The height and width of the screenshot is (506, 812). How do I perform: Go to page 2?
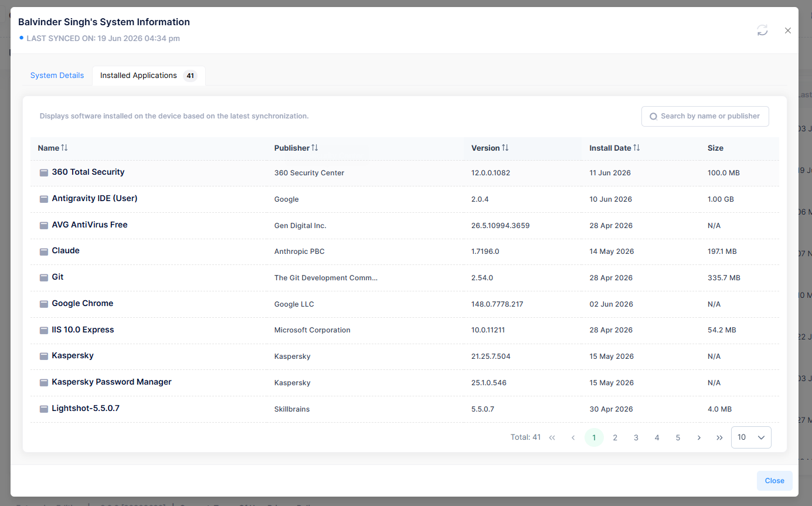tap(615, 437)
